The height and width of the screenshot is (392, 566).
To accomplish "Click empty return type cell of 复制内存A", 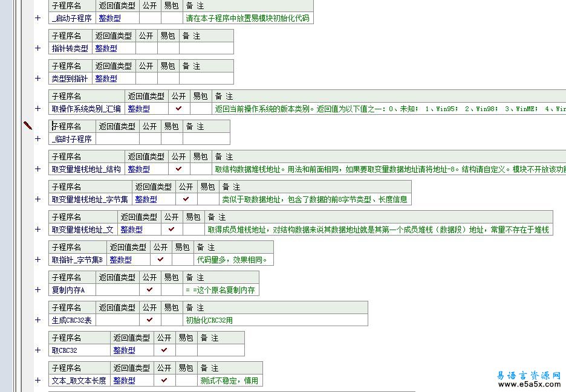I will click(x=117, y=289).
